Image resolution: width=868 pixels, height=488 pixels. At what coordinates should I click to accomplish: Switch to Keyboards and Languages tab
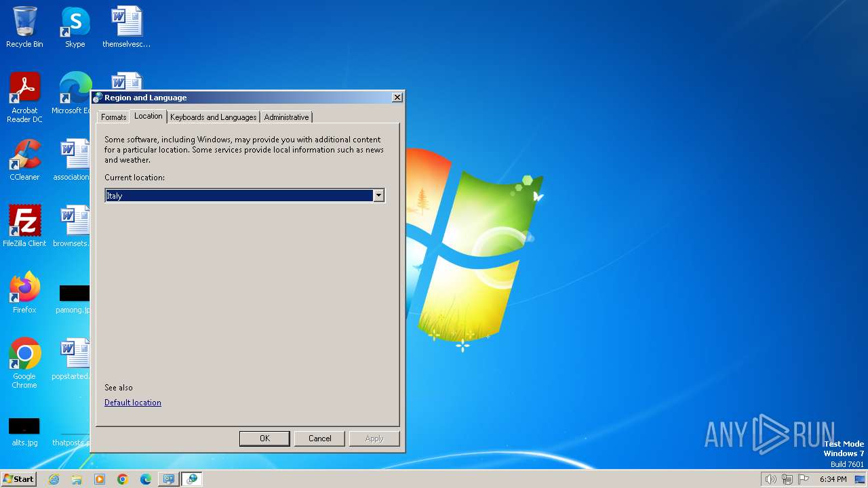tap(213, 117)
